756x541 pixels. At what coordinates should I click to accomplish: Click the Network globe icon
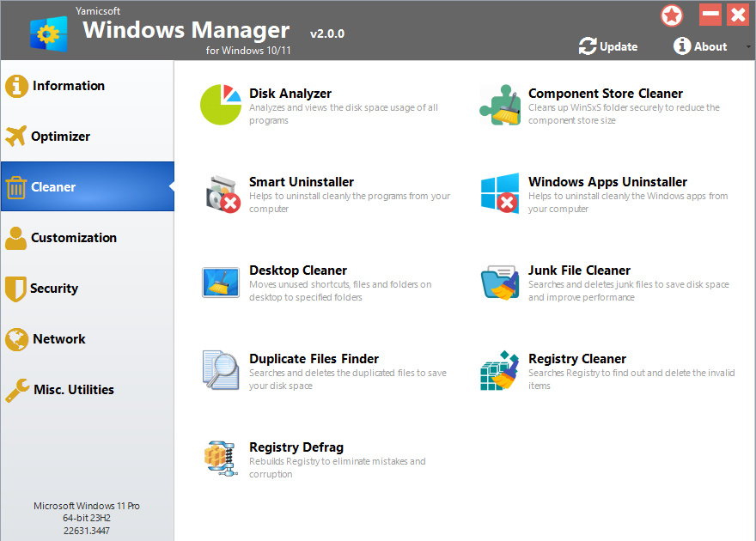click(17, 339)
